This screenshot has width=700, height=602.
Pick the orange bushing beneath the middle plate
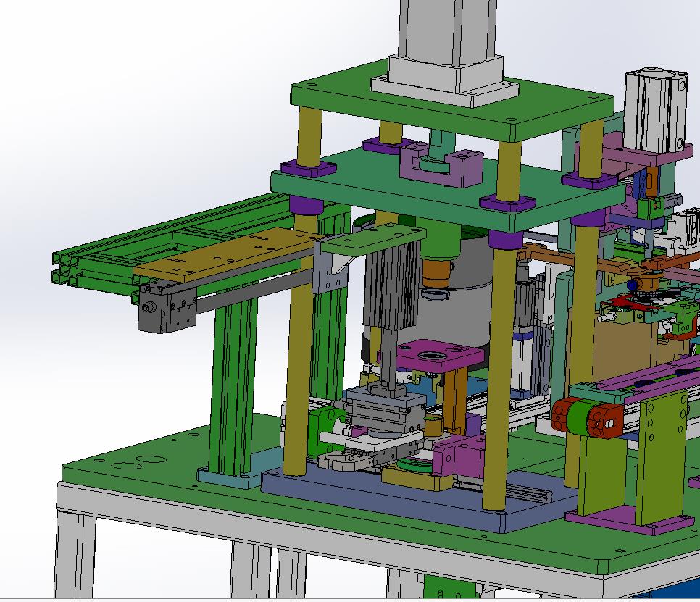pyautogui.click(x=436, y=274)
